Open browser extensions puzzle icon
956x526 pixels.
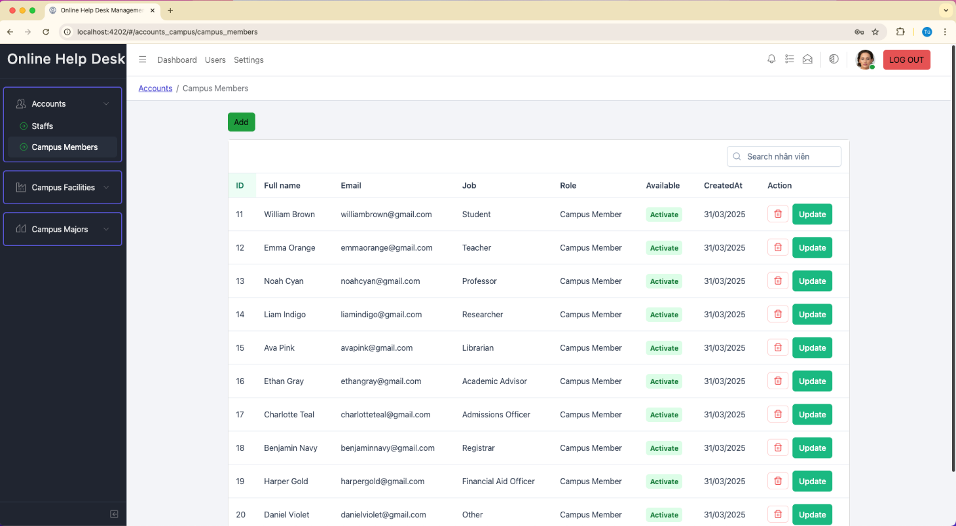click(x=900, y=32)
